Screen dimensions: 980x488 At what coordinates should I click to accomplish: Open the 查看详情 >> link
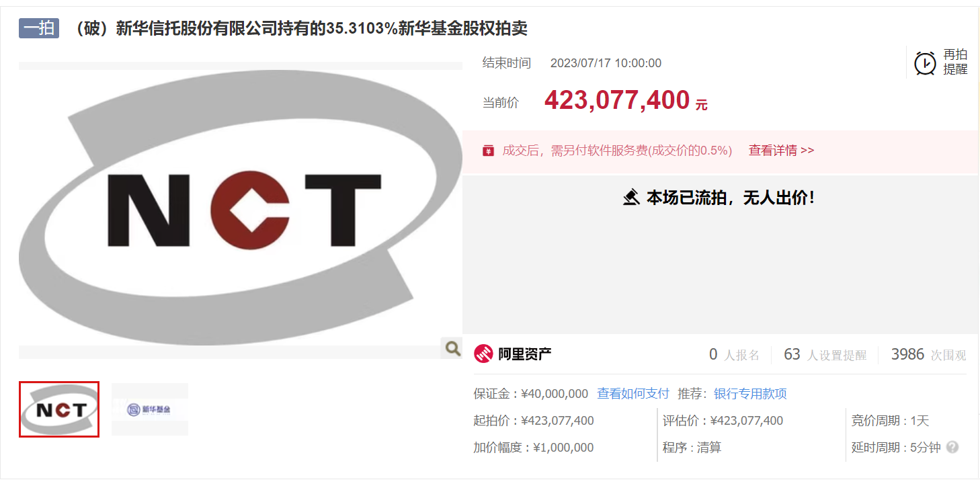[x=781, y=151]
